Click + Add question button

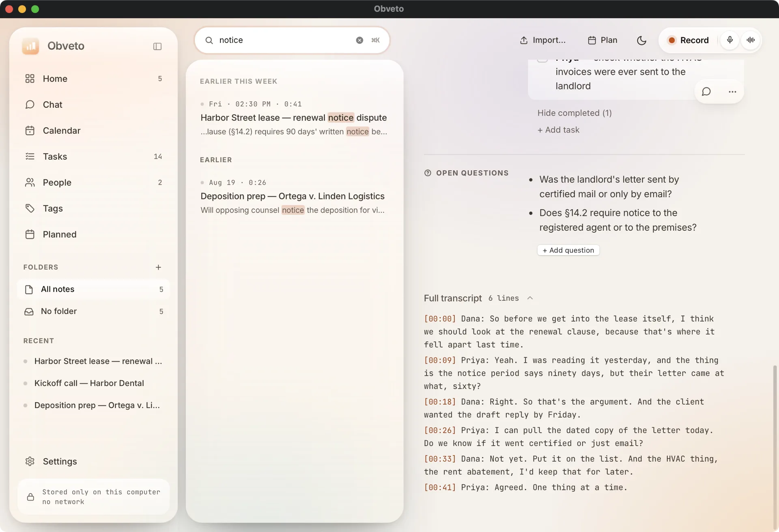pos(568,250)
